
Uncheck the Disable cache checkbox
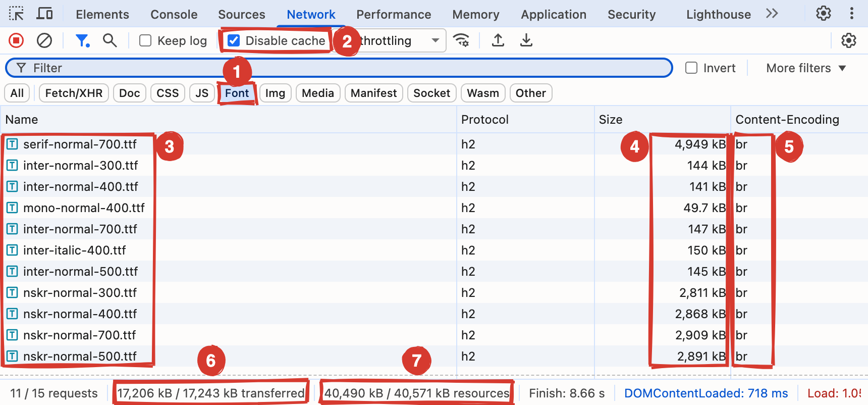point(234,40)
